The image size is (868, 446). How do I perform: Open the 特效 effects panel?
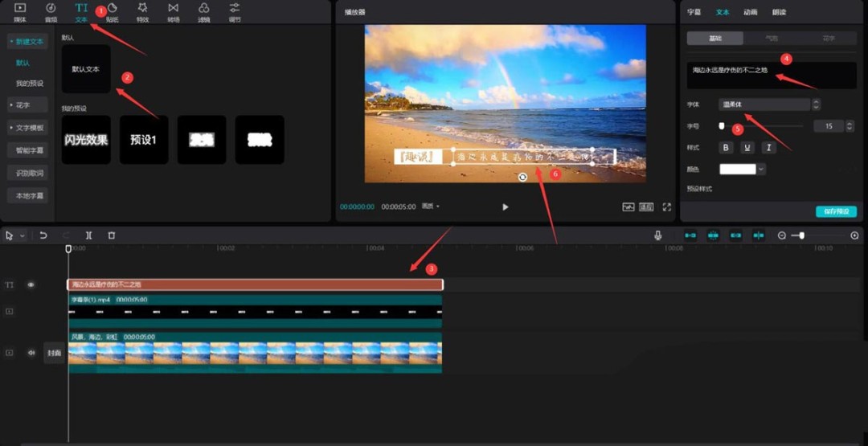(x=142, y=11)
